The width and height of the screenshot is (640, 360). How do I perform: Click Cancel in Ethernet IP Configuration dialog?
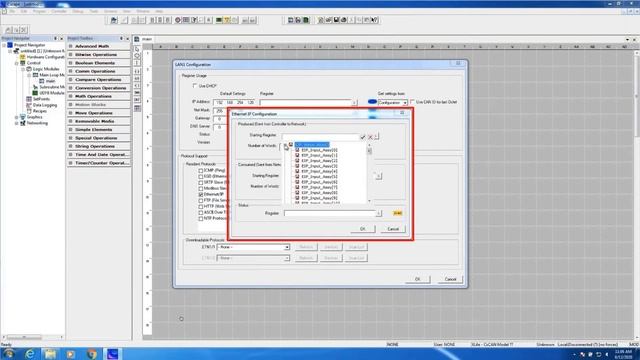point(393,229)
